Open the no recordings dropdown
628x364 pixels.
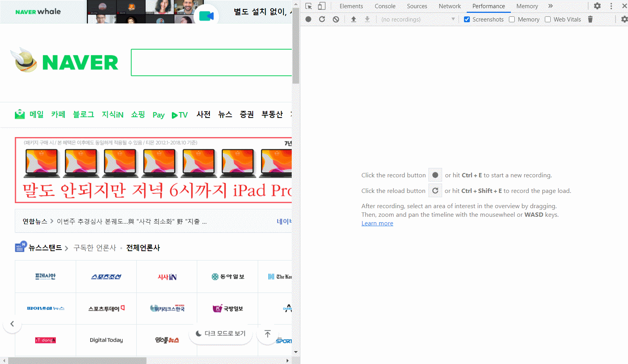click(x=418, y=19)
